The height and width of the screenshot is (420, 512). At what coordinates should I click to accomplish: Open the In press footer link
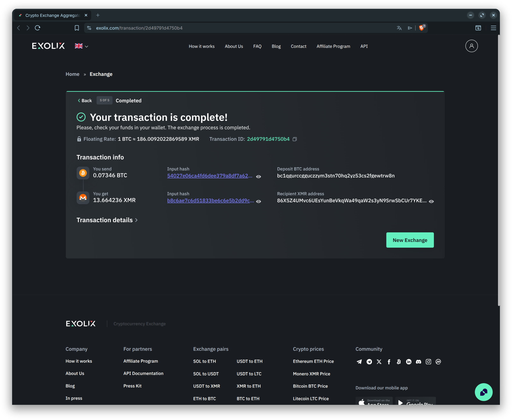coord(74,398)
